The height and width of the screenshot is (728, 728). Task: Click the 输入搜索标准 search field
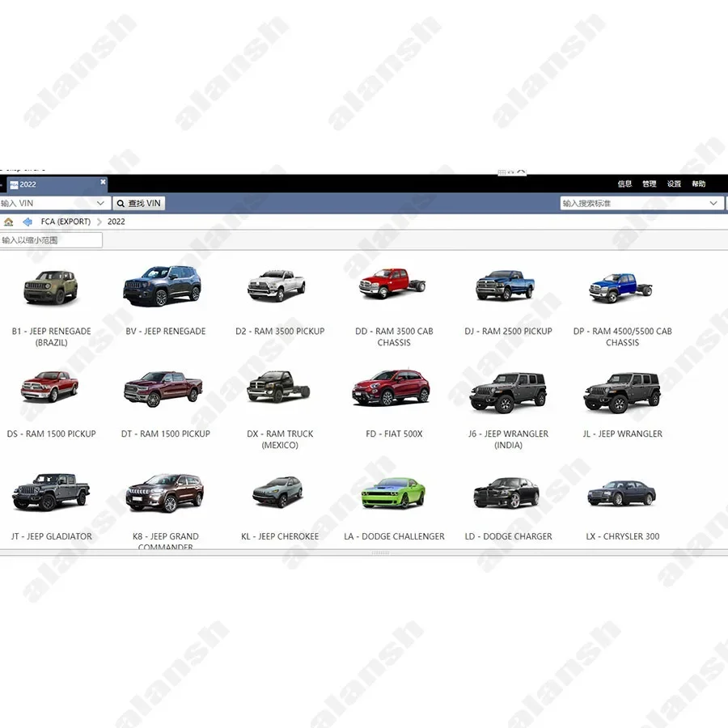[x=641, y=203]
